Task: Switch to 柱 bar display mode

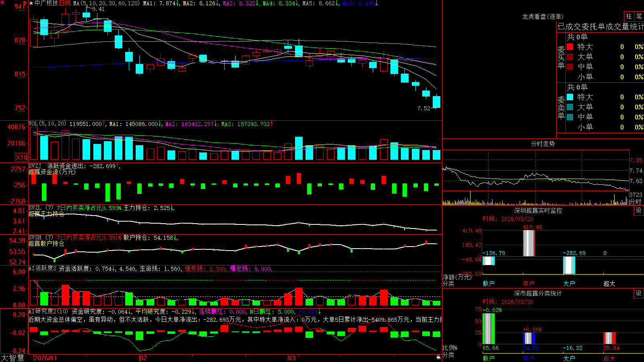Action: pyautogui.click(x=629, y=16)
